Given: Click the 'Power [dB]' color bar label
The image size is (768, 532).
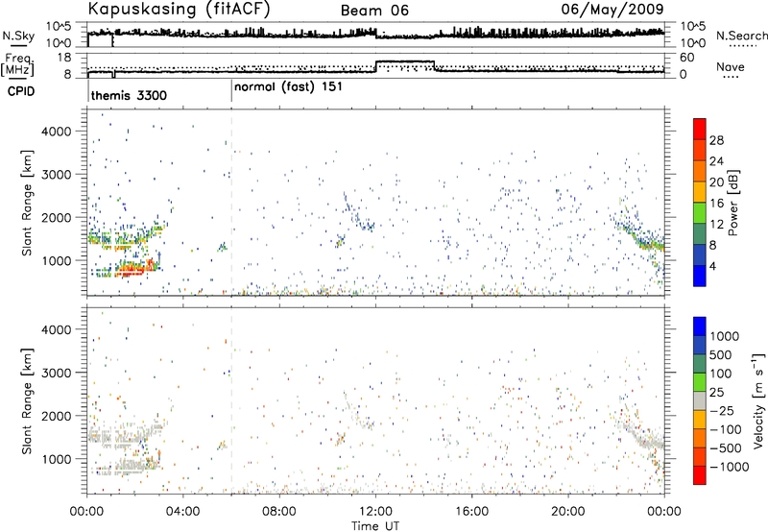Looking at the screenshot, I should click(732, 203).
